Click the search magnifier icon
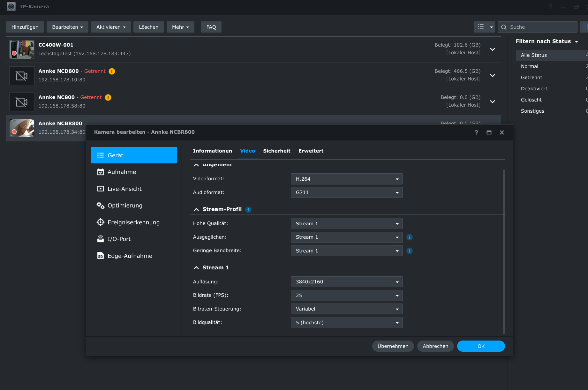This screenshot has width=588, height=390. pyautogui.click(x=504, y=27)
